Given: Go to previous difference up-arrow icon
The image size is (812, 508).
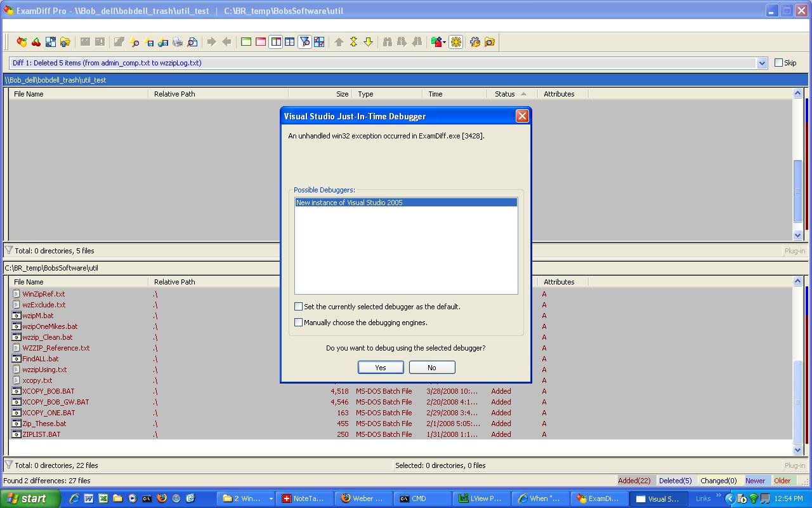Looking at the screenshot, I should (339, 42).
